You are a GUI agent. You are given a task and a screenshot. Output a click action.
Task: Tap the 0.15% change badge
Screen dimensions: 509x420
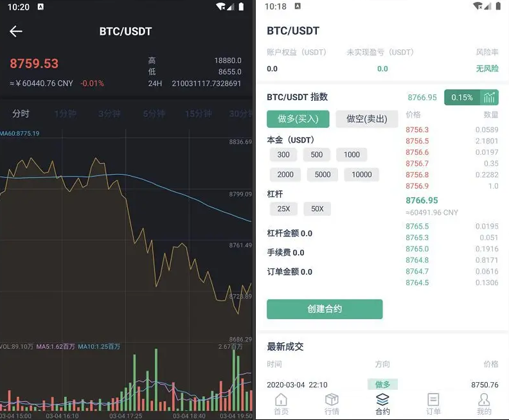coord(462,98)
